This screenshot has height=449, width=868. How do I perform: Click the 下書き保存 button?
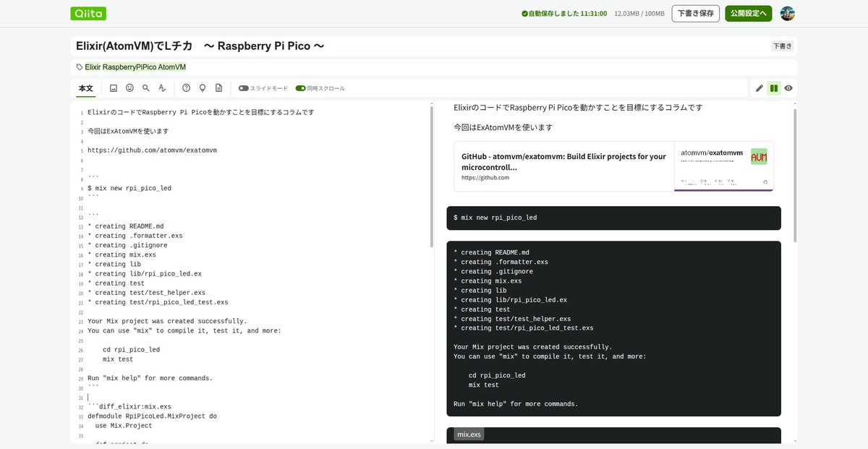(x=696, y=13)
